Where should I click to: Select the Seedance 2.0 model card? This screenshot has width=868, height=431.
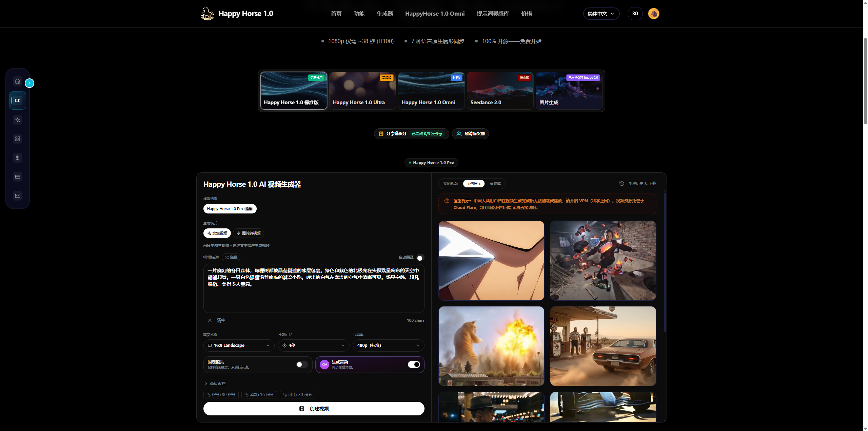coord(500,91)
